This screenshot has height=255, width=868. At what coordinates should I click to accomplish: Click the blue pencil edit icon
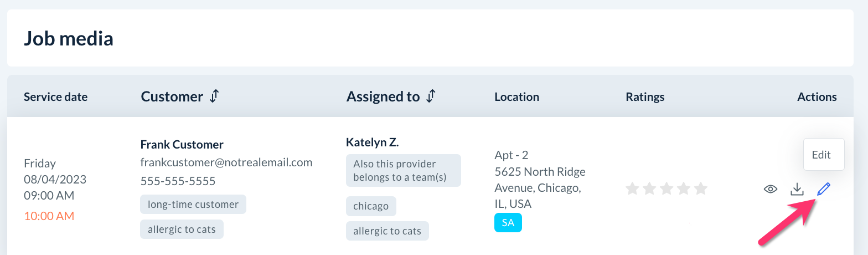tap(824, 190)
